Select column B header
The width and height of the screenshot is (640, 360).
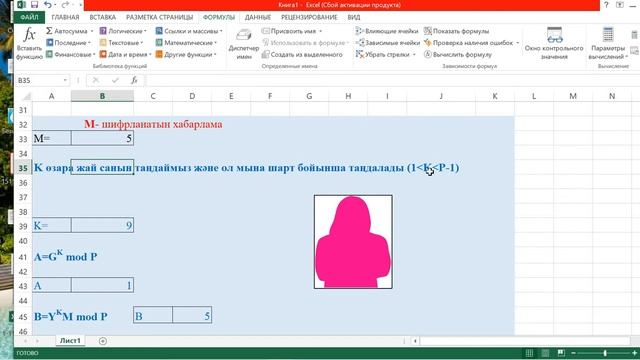pyautogui.click(x=102, y=96)
